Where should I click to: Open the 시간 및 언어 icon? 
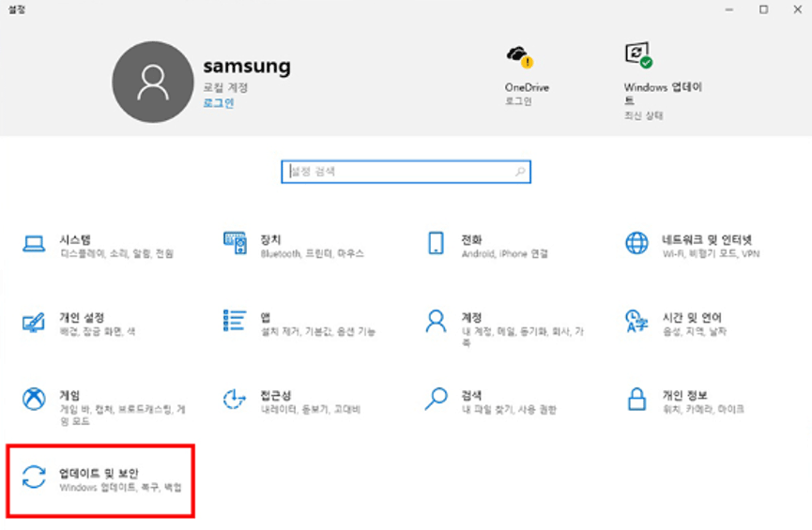637,321
